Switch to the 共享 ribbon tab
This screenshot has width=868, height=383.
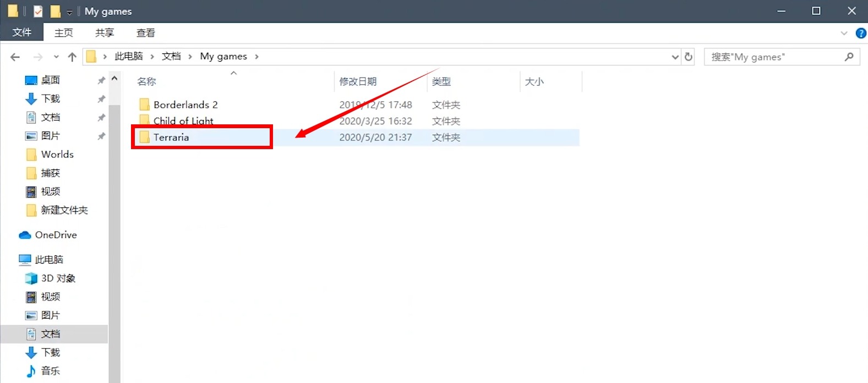[105, 33]
